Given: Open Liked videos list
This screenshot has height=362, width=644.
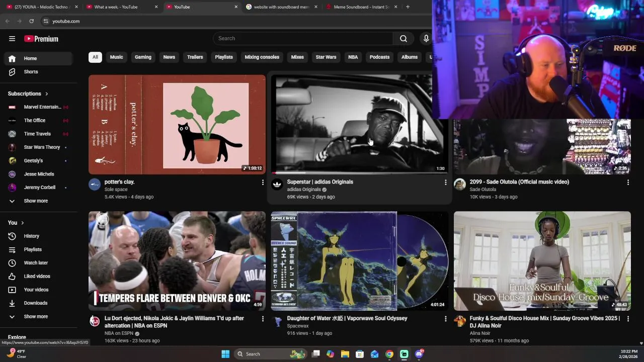Looking at the screenshot, I should 39,277.
